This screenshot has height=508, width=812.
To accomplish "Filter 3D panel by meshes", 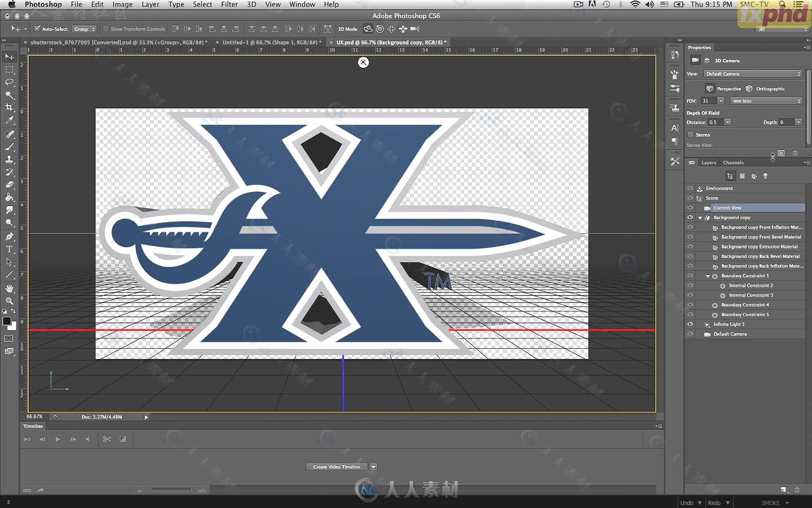I will click(x=742, y=176).
